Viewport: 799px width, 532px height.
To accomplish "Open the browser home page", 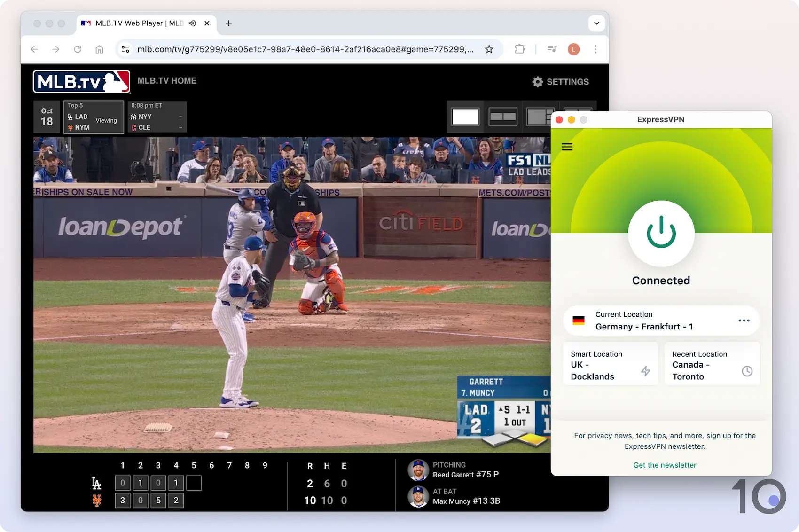I will pyautogui.click(x=99, y=49).
